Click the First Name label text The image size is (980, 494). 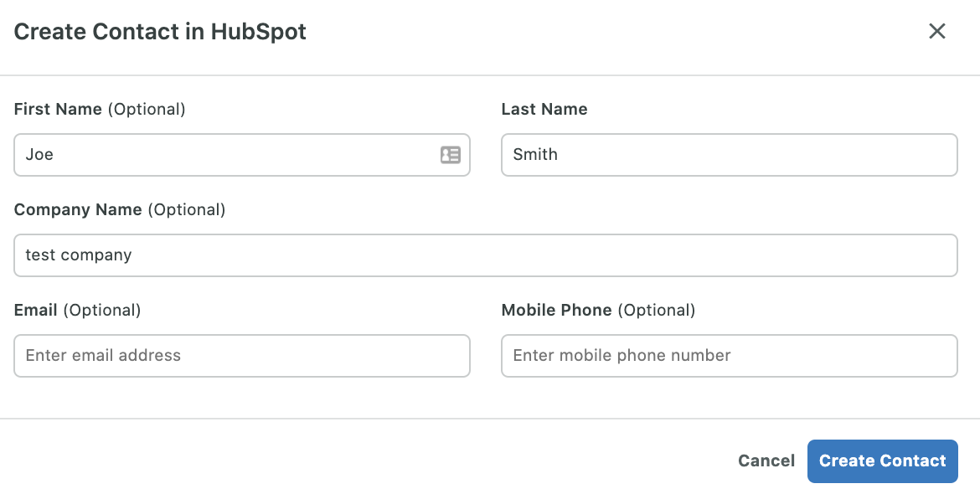58,110
